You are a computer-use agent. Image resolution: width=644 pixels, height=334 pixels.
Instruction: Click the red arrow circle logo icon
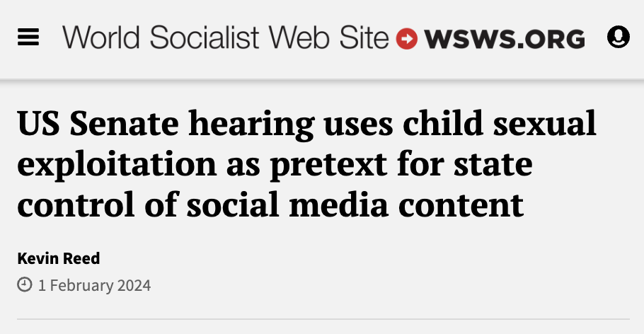[x=407, y=38]
